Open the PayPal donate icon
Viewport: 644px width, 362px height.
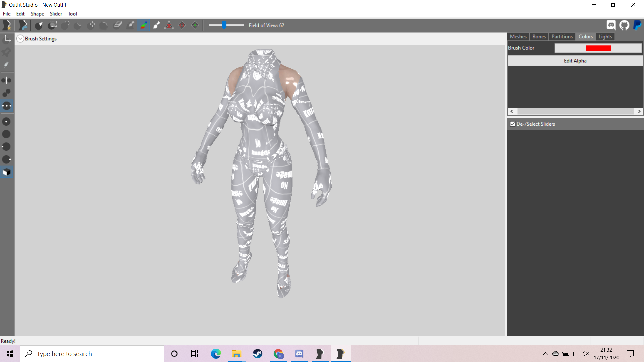click(637, 25)
